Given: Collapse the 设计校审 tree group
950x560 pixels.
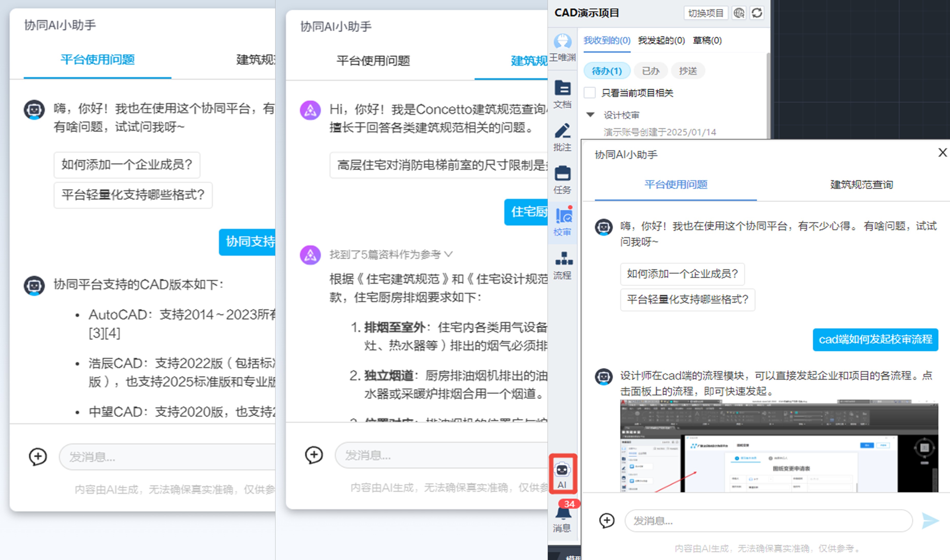Looking at the screenshot, I should coord(590,114).
